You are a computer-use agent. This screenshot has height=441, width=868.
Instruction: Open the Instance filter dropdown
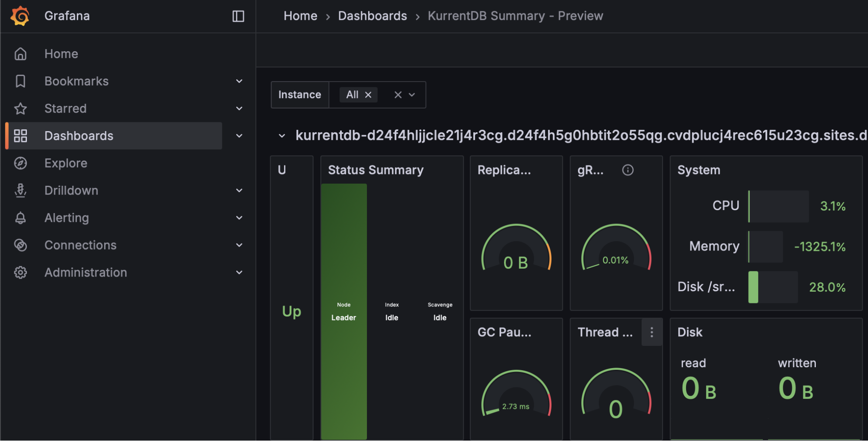(411, 95)
